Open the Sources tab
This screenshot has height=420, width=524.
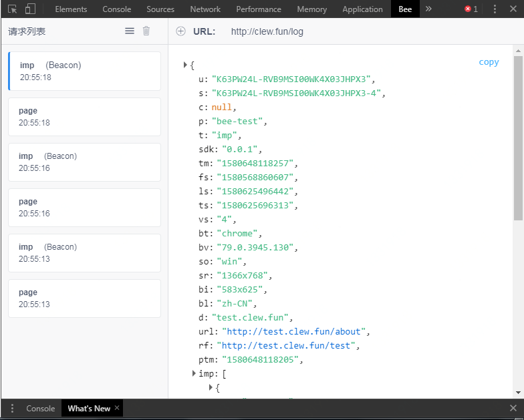160,9
